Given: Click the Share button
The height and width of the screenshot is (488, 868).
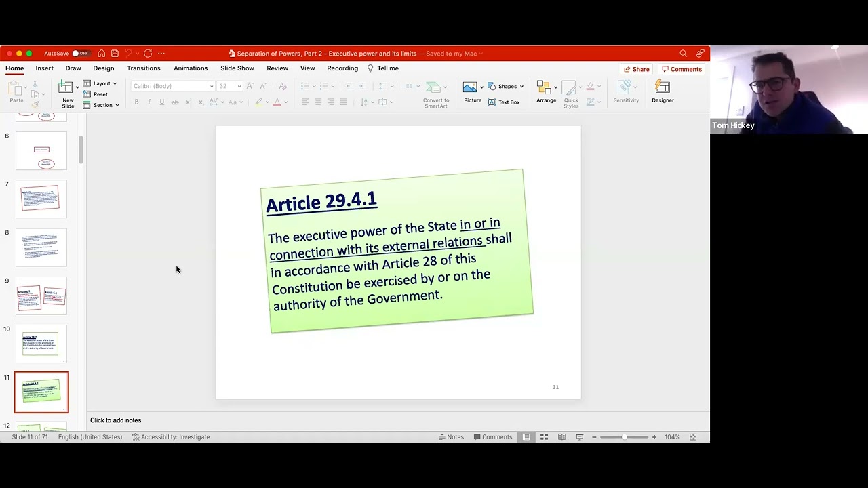Looking at the screenshot, I should (x=637, y=69).
